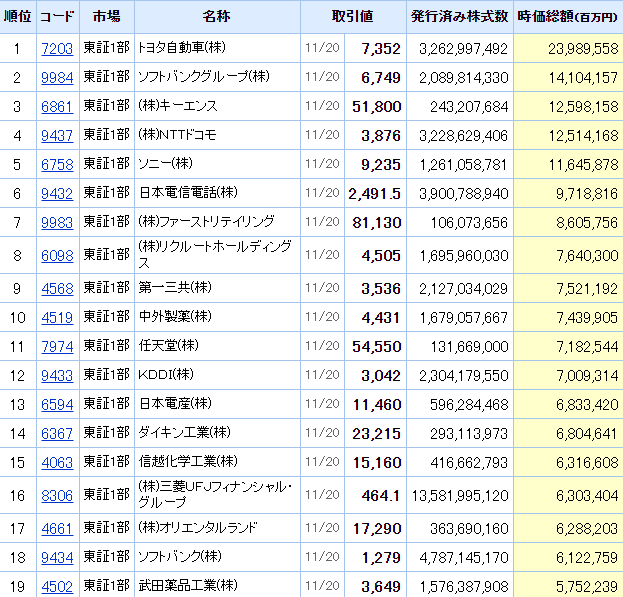This screenshot has width=623, height=597.
Task: Open stock code 6758 link
Action: pos(57,164)
